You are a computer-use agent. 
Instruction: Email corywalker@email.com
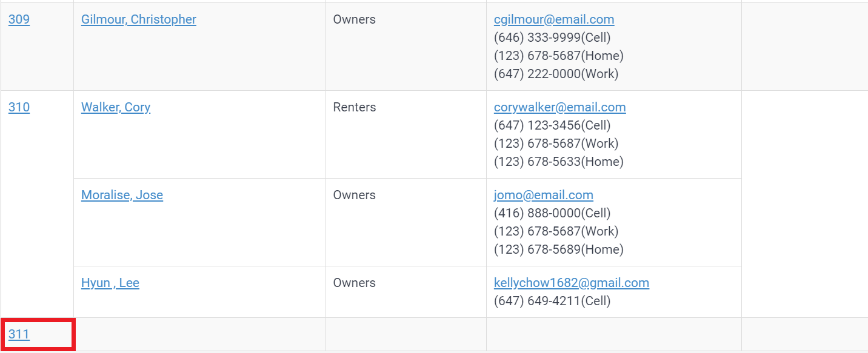560,107
